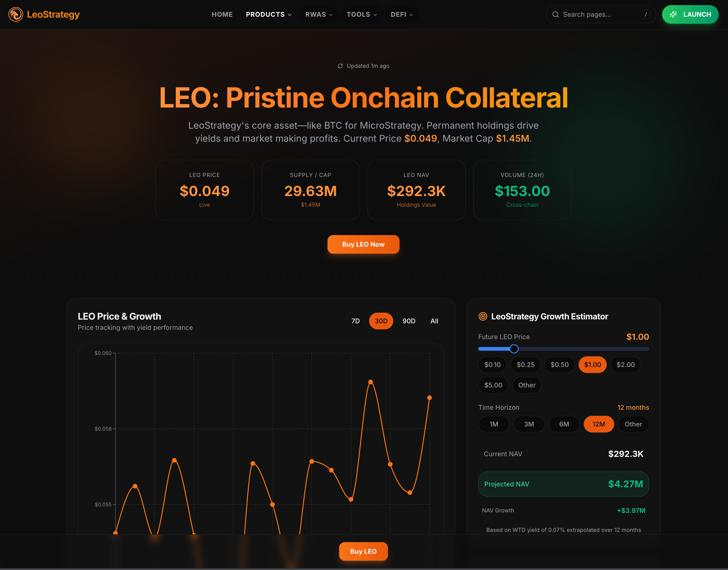Select the $0.50 future price option
This screenshot has width=728, height=570.
[x=559, y=365]
